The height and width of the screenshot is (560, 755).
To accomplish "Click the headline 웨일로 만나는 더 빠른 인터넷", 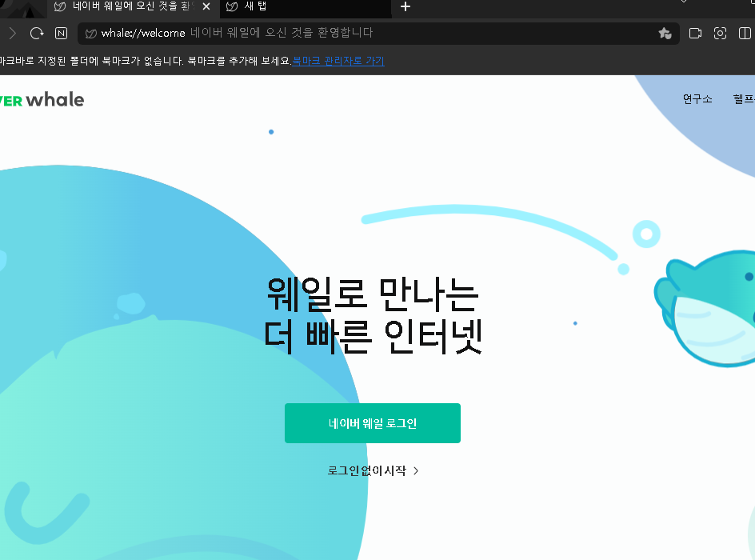I will pyautogui.click(x=374, y=315).
